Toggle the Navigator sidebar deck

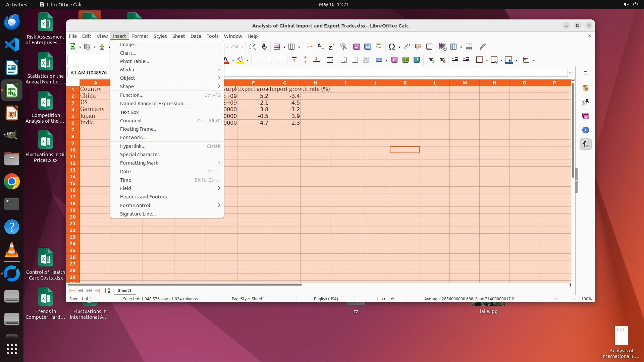586,130
